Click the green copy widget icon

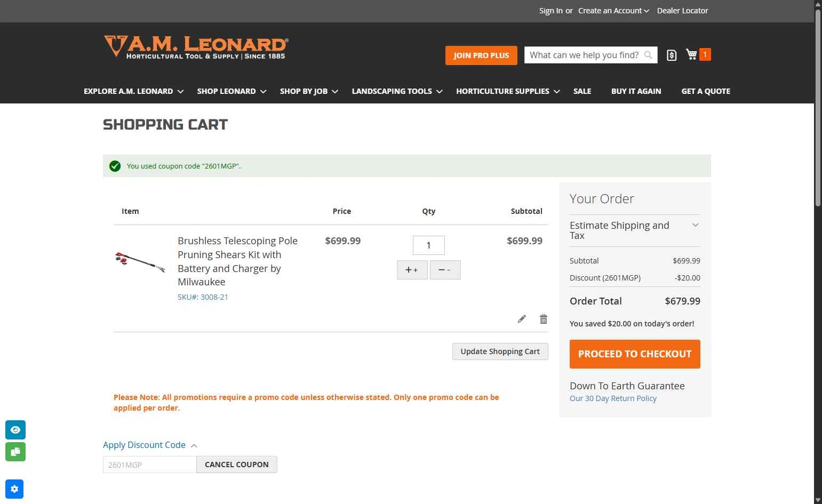click(x=15, y=452)
